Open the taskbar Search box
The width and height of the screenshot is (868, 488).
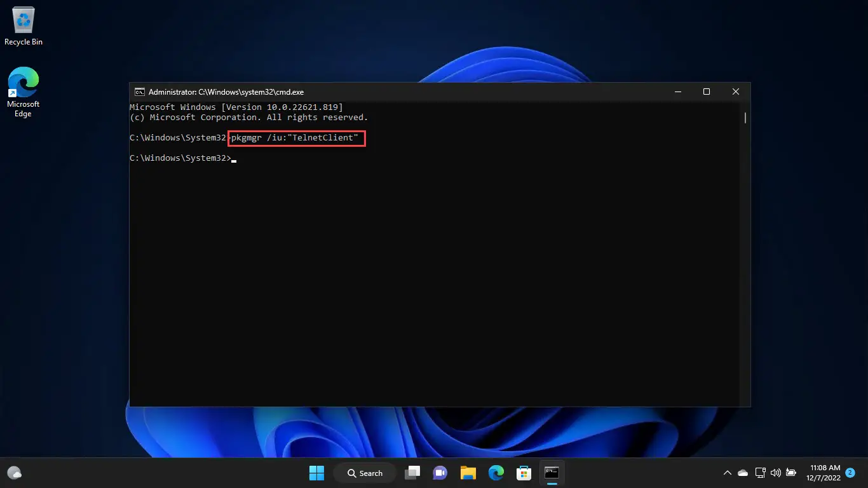pyautogui.click(x=365, y=473)
